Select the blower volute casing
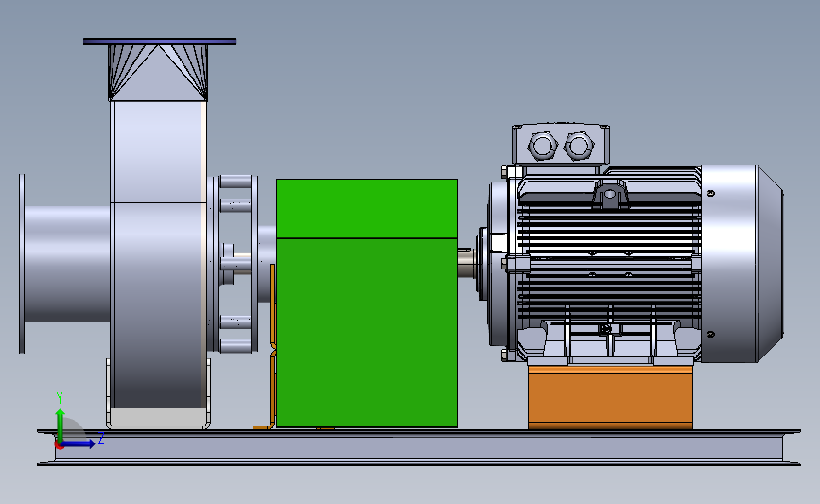 click(159, 254)
